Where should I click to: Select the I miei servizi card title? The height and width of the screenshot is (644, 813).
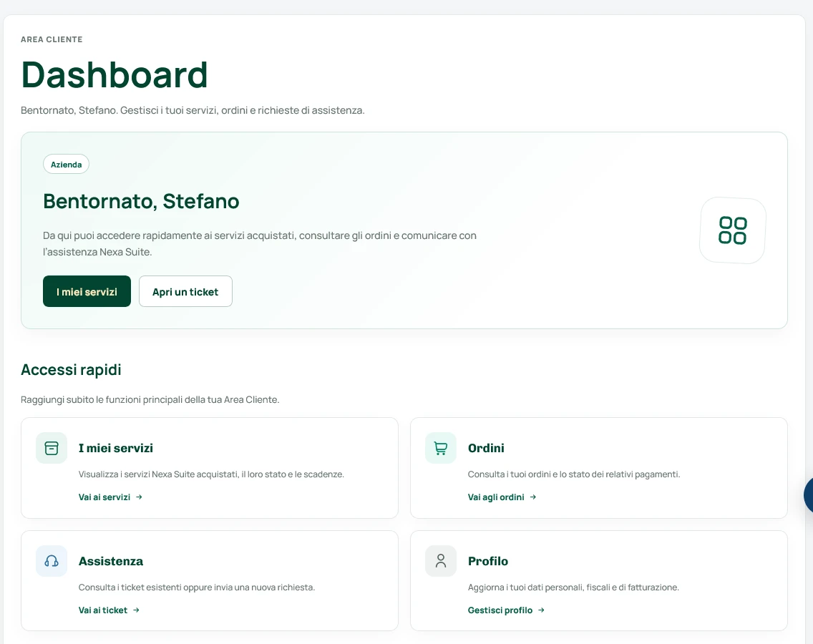point(116,448)
